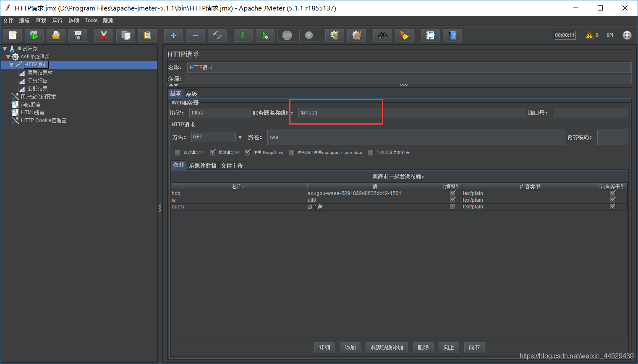Click the Stop test icon
Image resolution: width=638 pixels, height=364 pixels.
(x=287, y=35)
